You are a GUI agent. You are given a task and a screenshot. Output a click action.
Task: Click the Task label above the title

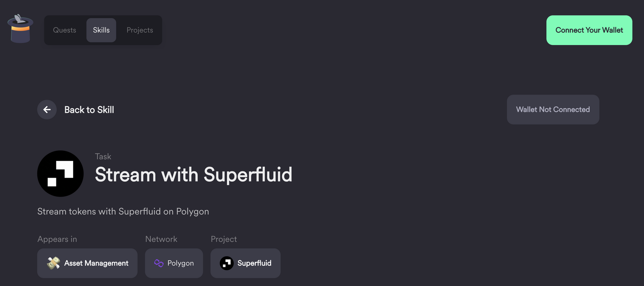pos(103,156)
